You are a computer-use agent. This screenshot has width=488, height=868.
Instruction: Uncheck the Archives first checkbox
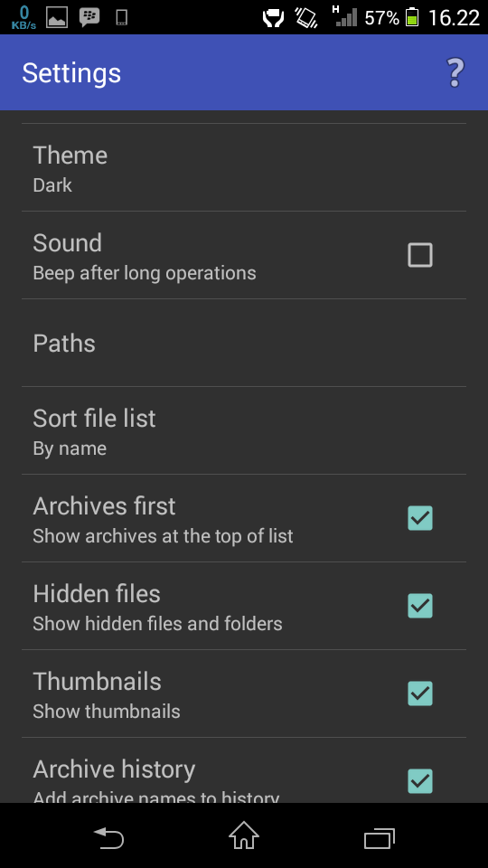420,518
